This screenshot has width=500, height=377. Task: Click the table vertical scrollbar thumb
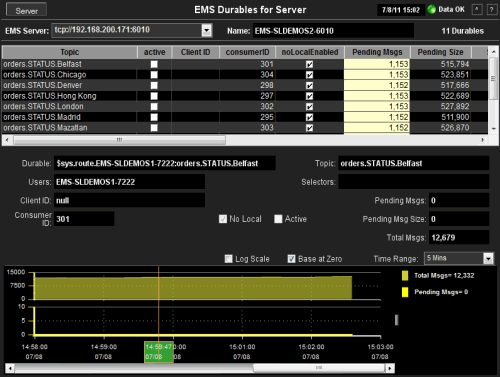point(493,79)
